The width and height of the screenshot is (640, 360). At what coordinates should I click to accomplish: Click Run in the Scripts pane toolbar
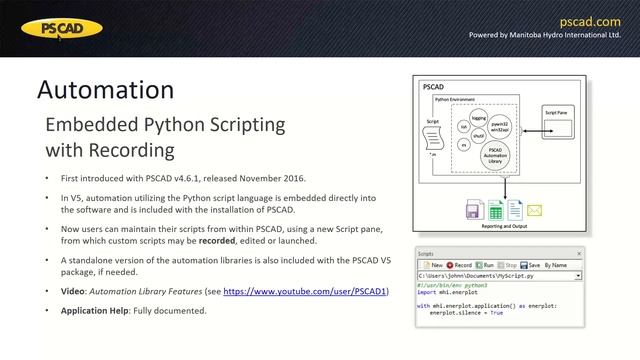485,265
